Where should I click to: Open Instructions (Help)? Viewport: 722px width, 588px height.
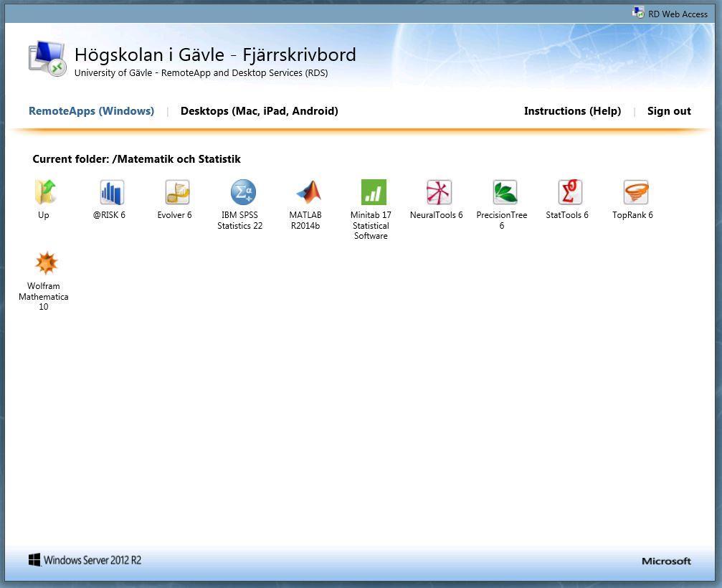pyautogui.click(x=572, y=111)
